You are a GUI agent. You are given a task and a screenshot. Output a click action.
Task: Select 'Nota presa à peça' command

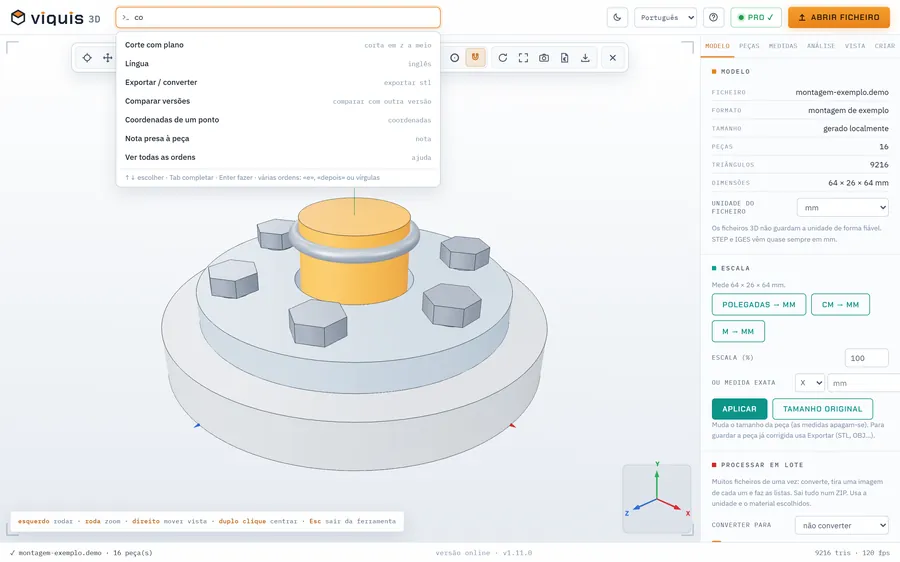click(278, 138)
